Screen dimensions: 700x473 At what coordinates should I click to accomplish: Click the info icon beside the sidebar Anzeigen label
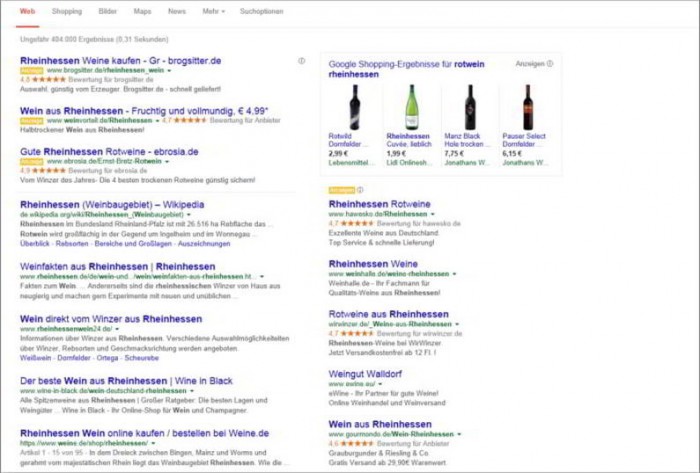click(x=360, y=190)
